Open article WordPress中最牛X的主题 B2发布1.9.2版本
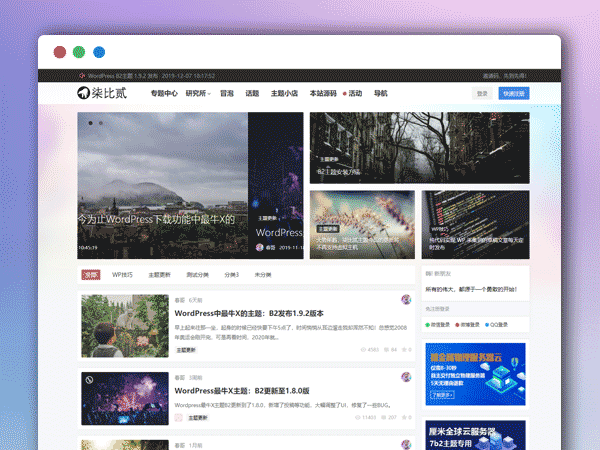 coord(248,314)
